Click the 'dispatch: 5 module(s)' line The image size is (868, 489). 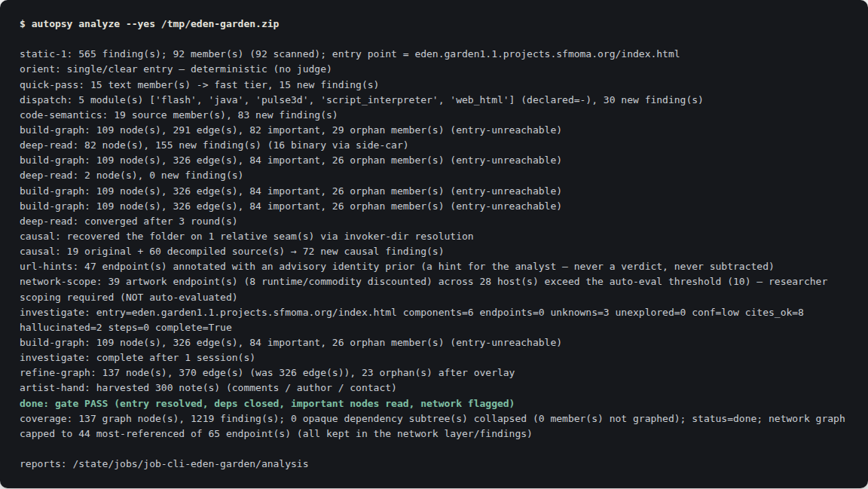[361, 99]
